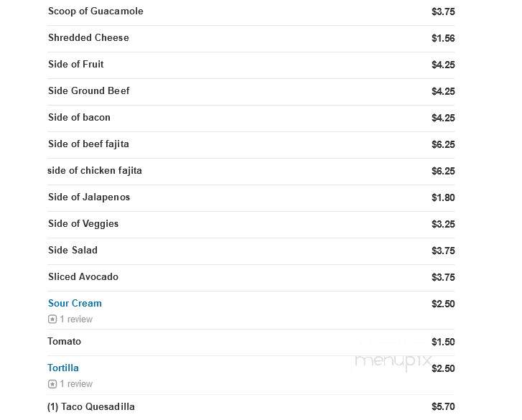Choose the Side Ground Beef item

pos(251,91)
